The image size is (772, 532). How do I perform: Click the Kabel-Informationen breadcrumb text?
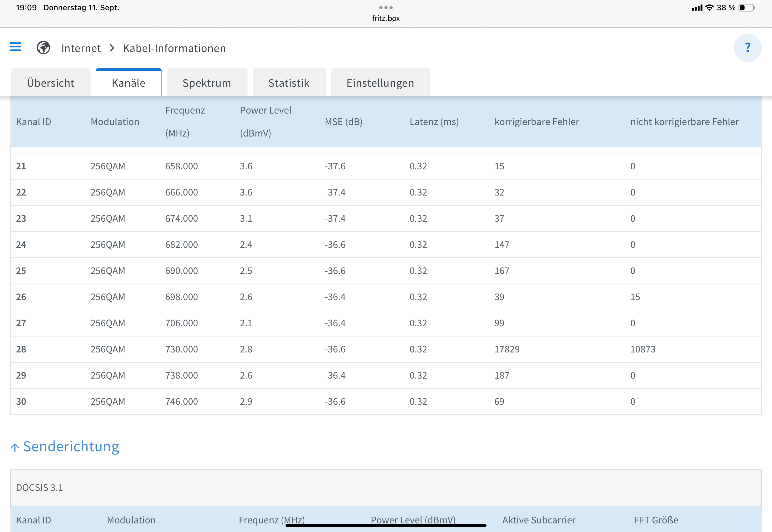click(x=174, y=48)
